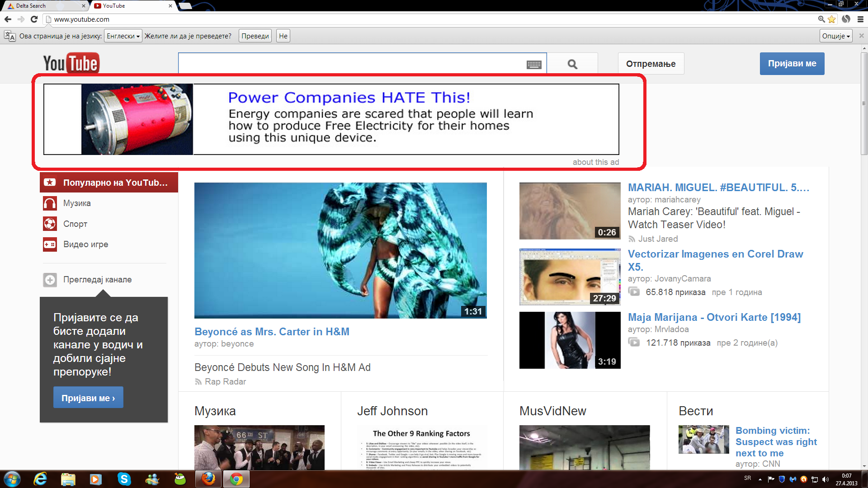Open the Maja Marijana video thumbnail
The width and height of the screenshot is (868, 488).
point(570,340)
